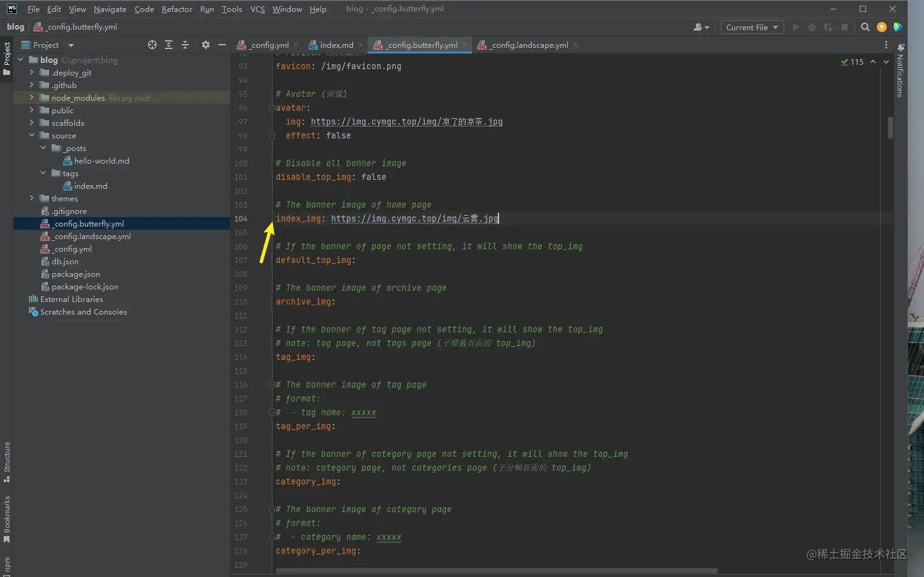This screenshot has height=577, width=924.
Task: Collapse the tags folder
Action: coord(43,173)
